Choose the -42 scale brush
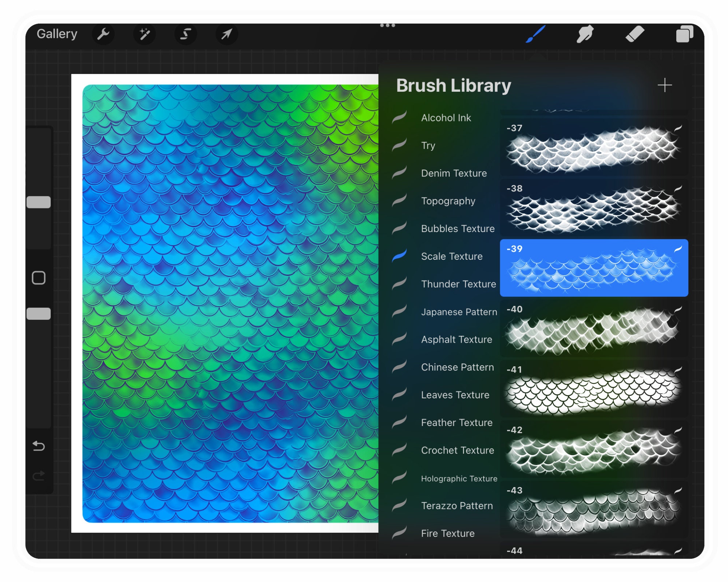Image resolution: width=728 pixels, height=582 pixels. [x=594, y=449]
